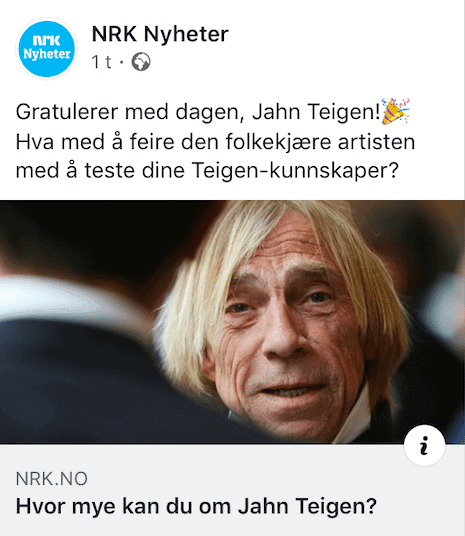This screenshot has height=536, width=465.
Task: Click the gray link card footer area
Action: point(232,490)
